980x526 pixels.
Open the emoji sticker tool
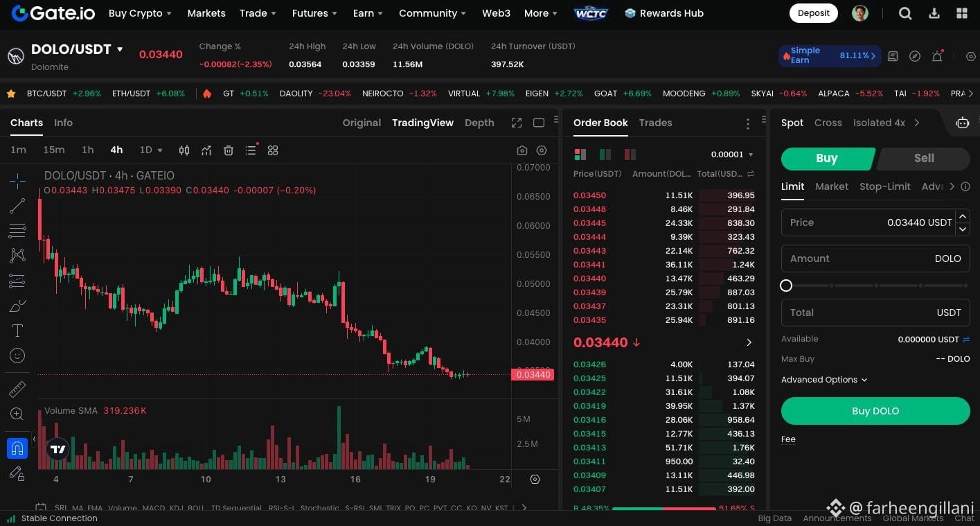coord(17,356)
